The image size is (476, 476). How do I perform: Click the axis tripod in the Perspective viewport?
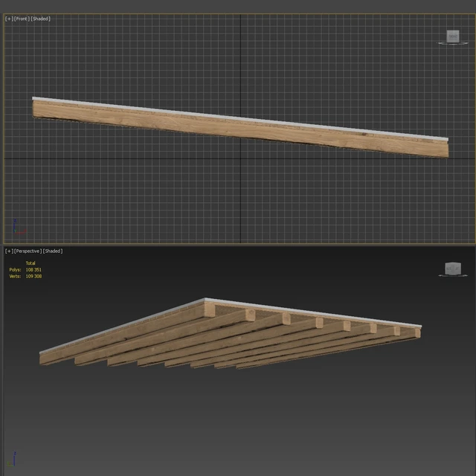tap(12, 459)
